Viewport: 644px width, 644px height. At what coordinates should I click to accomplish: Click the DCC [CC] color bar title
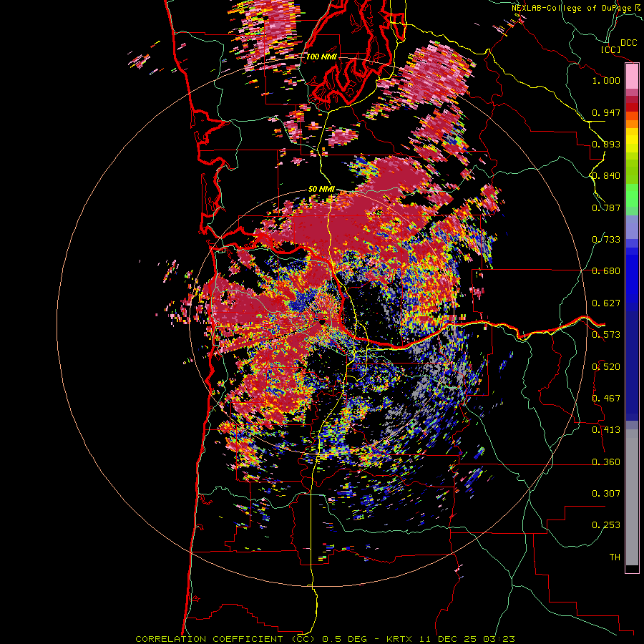(x=620, y=46)
